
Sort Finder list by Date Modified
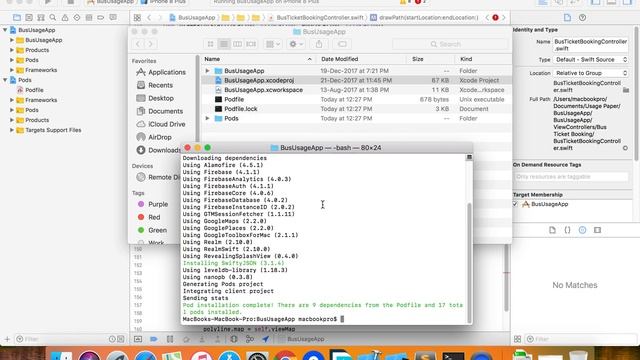(x=361, y=59)
